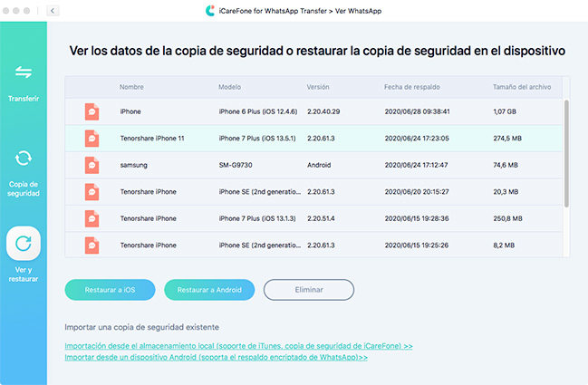The image size is (588, 385).
Task: Click the backup list vertical scrollbar
Action: tap(566, 153)
